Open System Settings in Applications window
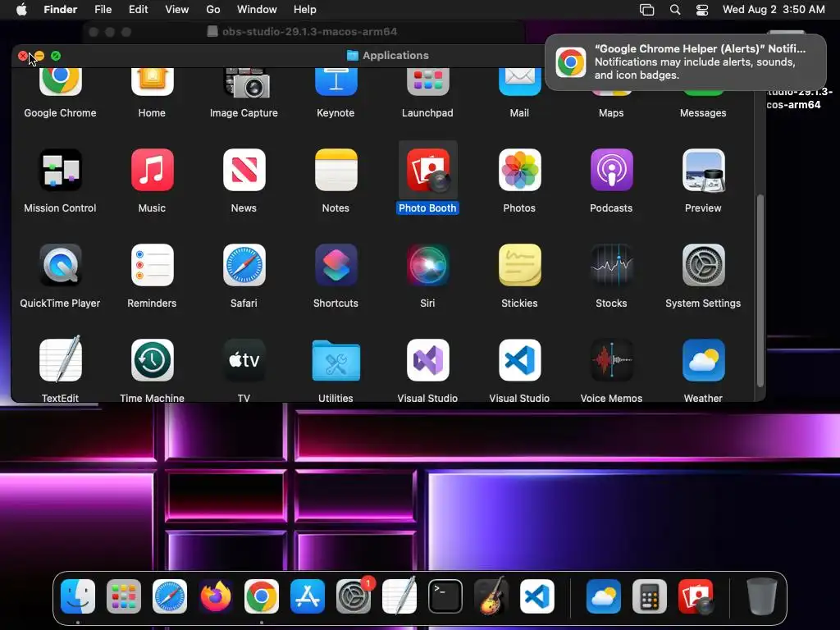Viewport: 840px width, 630px height. tap(703, 265)
